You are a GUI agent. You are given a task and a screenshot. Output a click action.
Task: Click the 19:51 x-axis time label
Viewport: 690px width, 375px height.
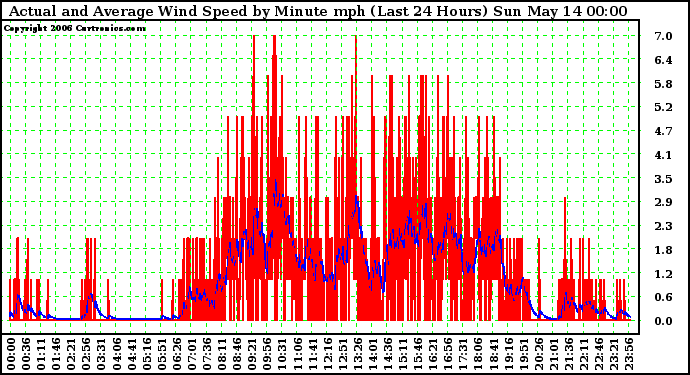pos(523,354)
